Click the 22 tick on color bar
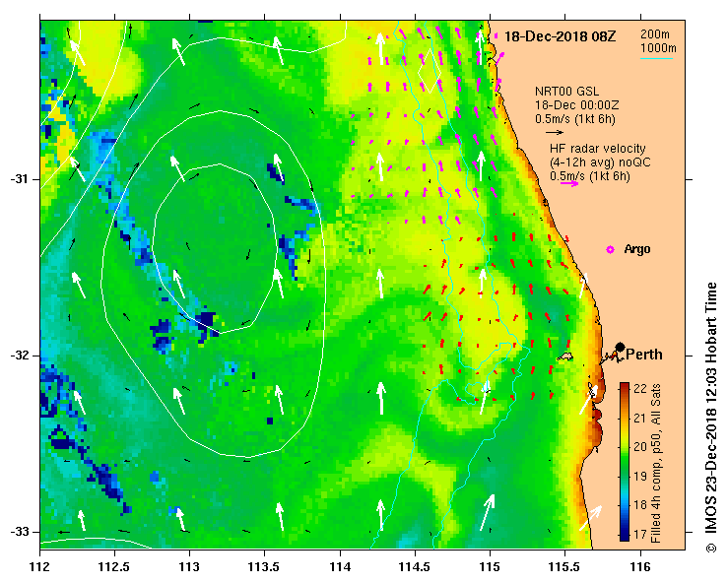 point(639,389)
